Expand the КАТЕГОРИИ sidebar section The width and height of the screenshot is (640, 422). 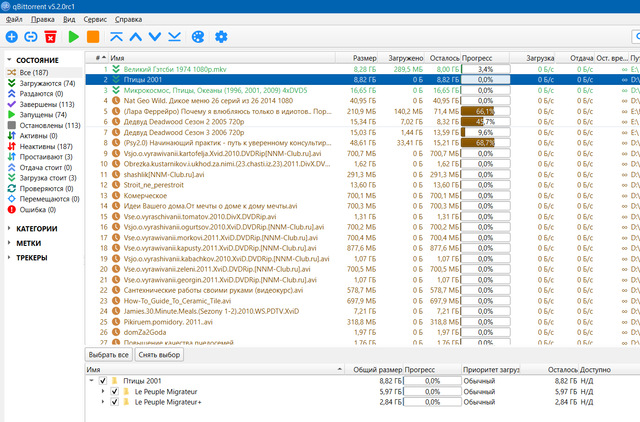[9, 228]
